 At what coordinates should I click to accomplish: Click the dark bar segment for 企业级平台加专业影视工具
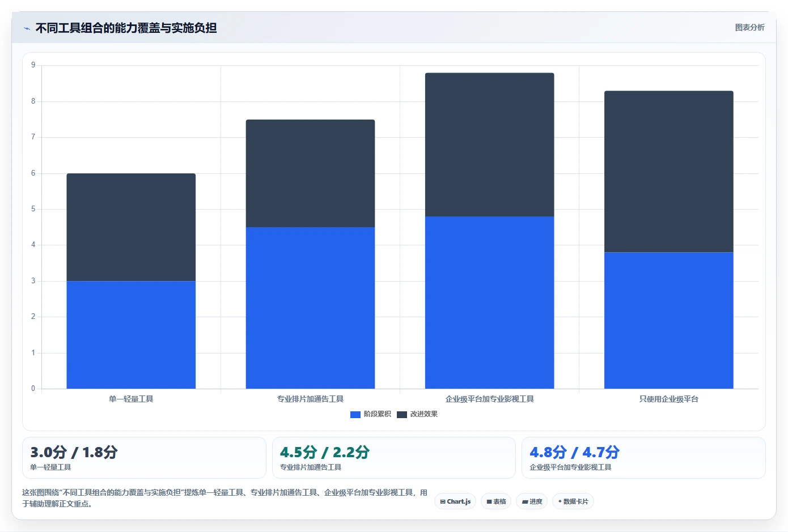(x=490, y=144)
